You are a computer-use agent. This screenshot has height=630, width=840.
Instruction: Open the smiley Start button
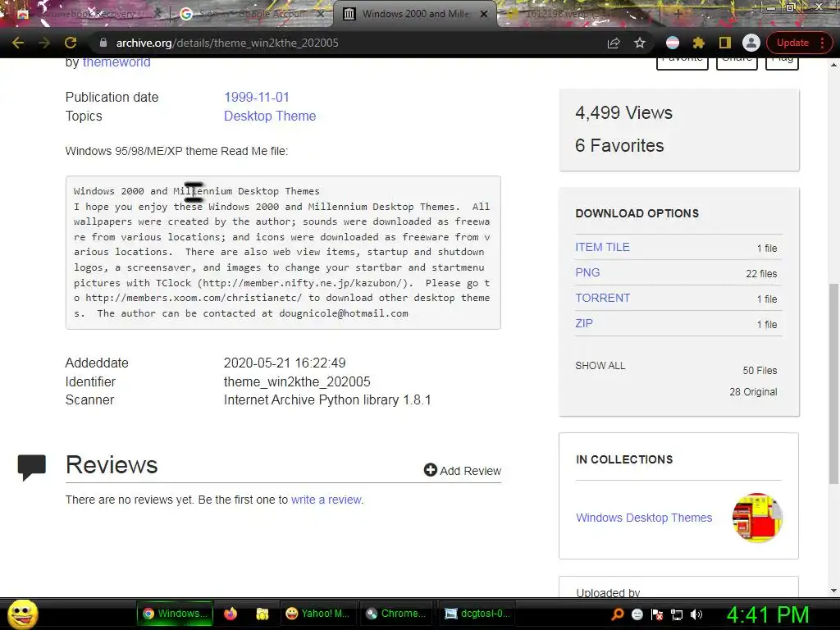[22, 614]
